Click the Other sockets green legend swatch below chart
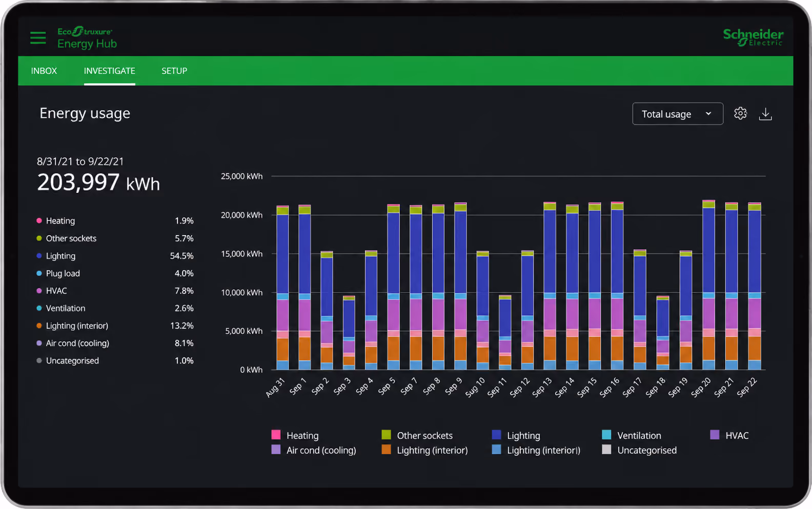812x509 pixels. point(387,435)
